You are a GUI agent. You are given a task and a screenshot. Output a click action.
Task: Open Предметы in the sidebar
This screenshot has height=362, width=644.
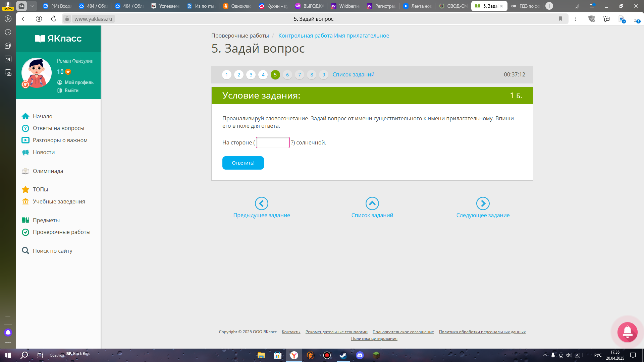tap(46, 220)
